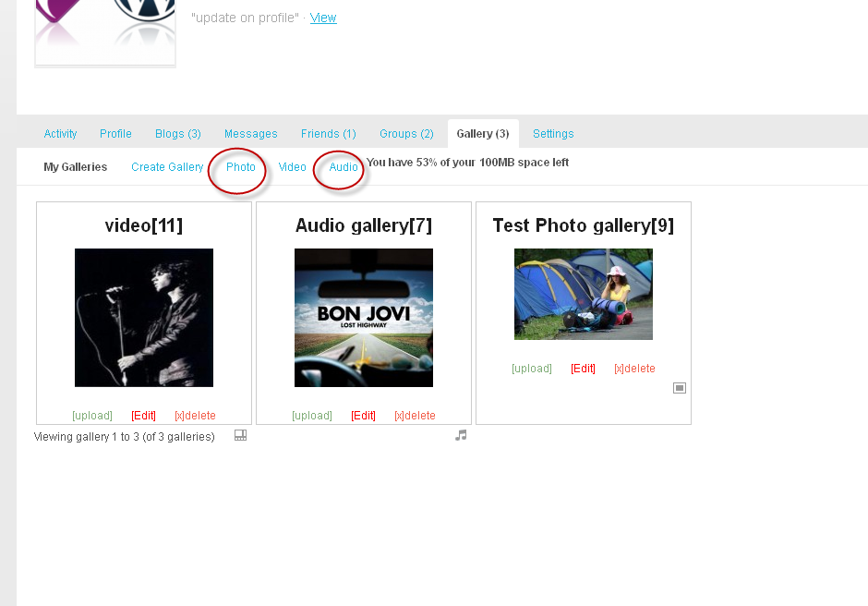
Task: Open the Messages tab
Action: (251, 134)
